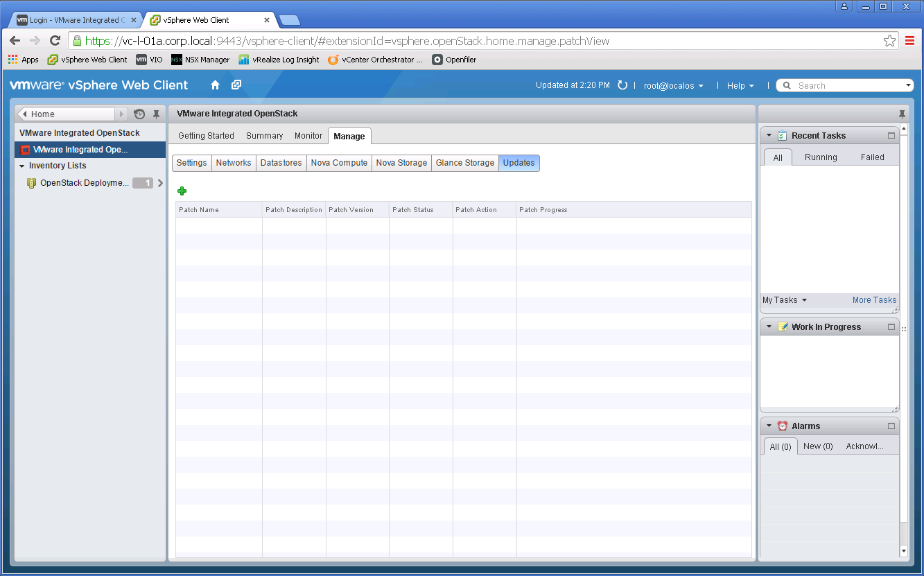This screenshot has width=924, height=576.
Task: Expand the Help dropdown menu
Action: [740, 86]
